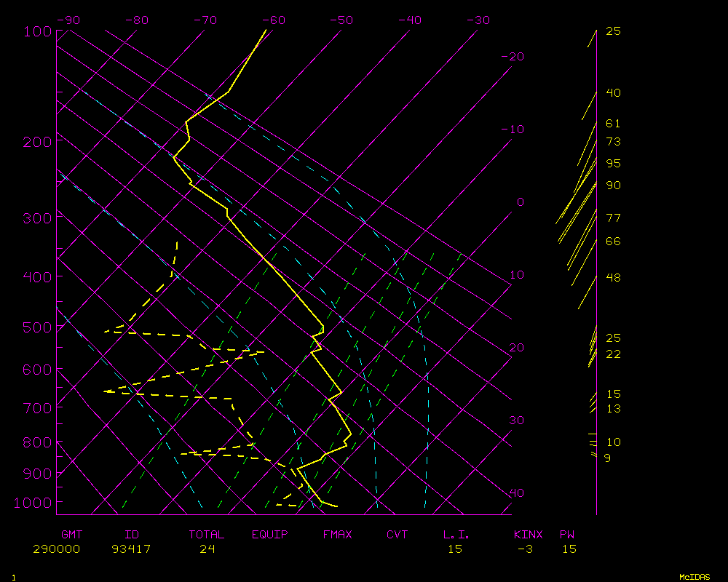
Task: Click the EQUIP header label
Action: pos(270,535)
